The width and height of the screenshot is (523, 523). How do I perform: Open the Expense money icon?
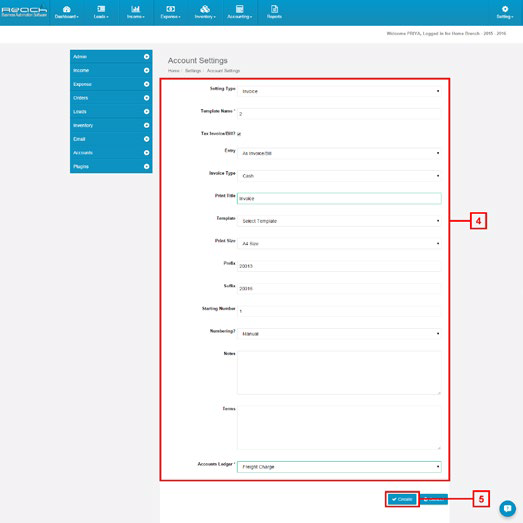point(170,9)
